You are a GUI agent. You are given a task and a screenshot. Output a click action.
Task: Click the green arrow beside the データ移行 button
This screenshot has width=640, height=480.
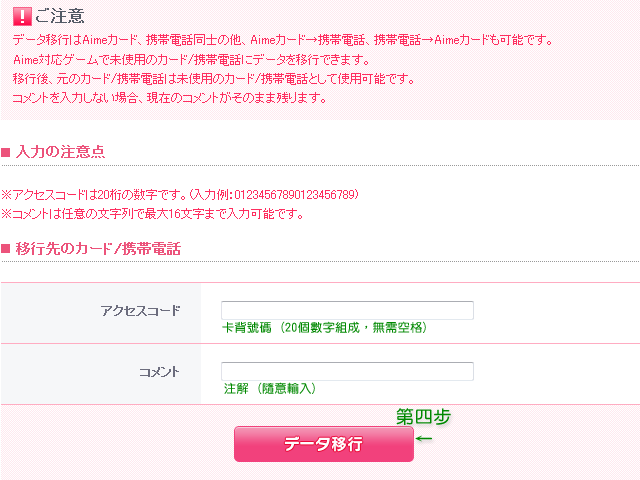coord(423,439)
